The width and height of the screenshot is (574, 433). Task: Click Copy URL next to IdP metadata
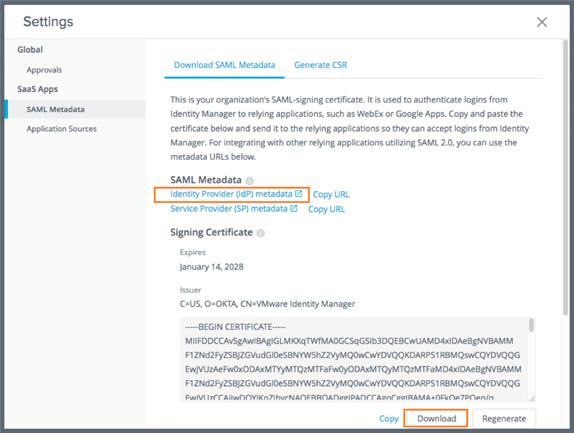tap(331, 194)
